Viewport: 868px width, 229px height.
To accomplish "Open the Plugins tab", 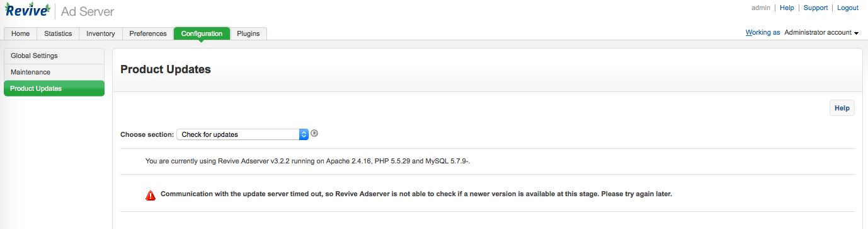I will [x=248, y=33].
